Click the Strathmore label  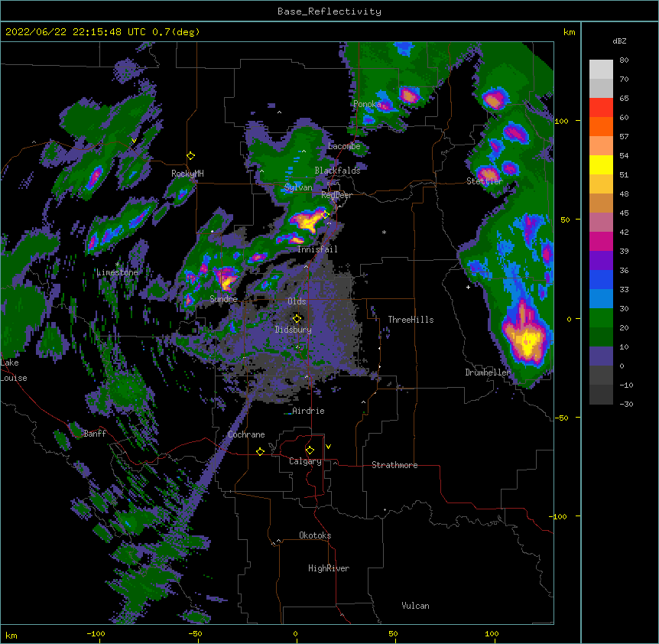394,465
